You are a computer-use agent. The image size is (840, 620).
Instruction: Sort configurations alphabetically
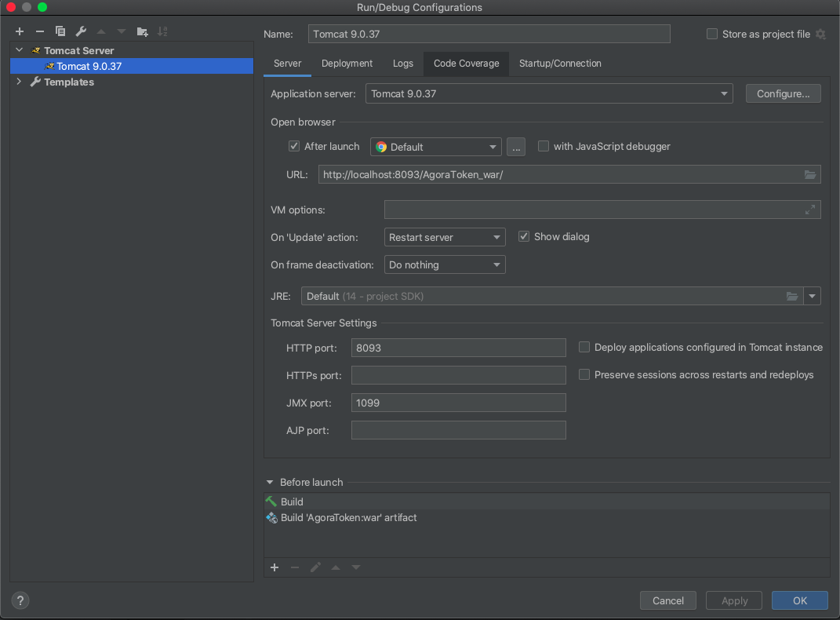tap(162, 31)
